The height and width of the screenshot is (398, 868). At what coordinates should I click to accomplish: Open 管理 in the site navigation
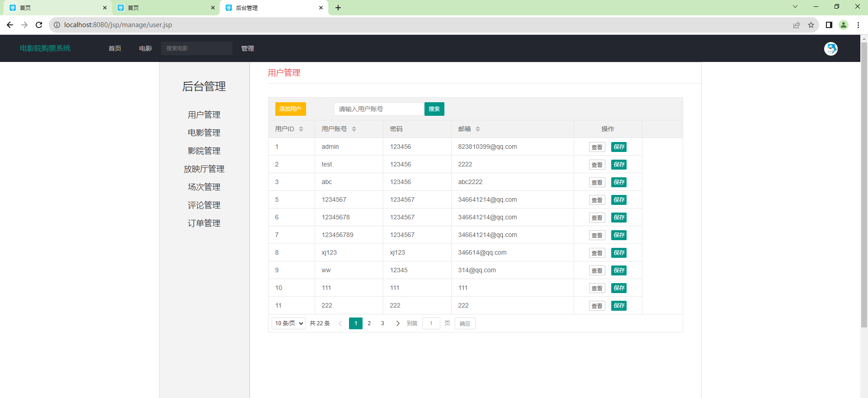pyautogui.click(x=248, y=48)
